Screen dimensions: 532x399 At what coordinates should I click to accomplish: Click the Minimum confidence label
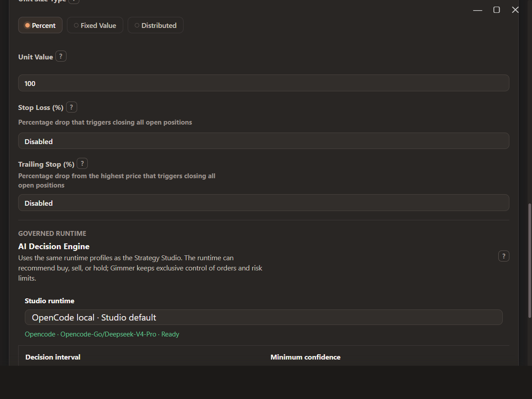(x=305, y=357)
